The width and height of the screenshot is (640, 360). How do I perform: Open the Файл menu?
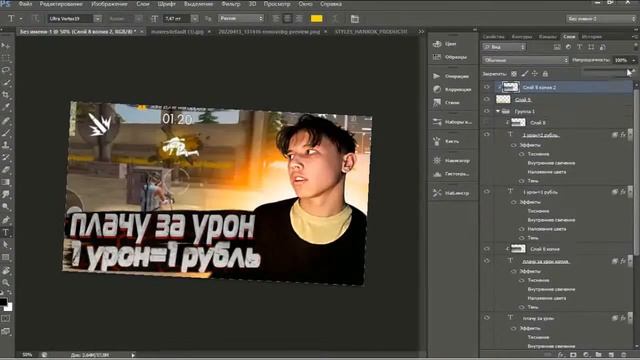[25, 4]
